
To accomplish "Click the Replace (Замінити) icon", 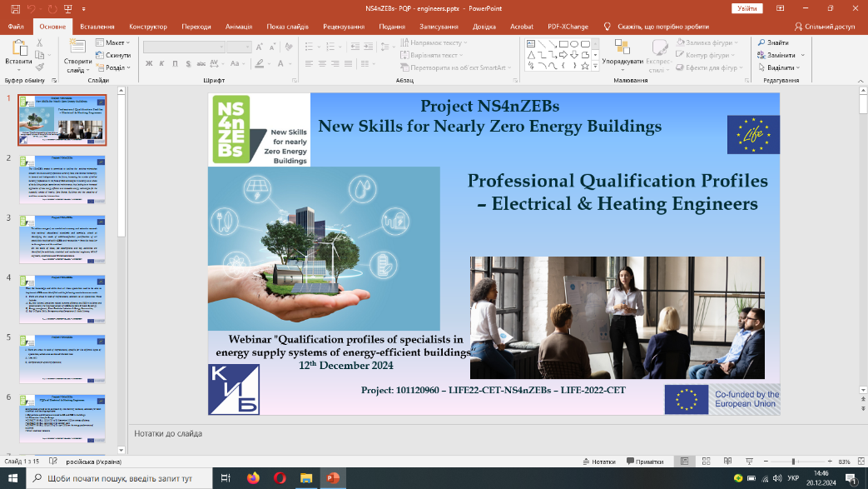I will 761,55.
